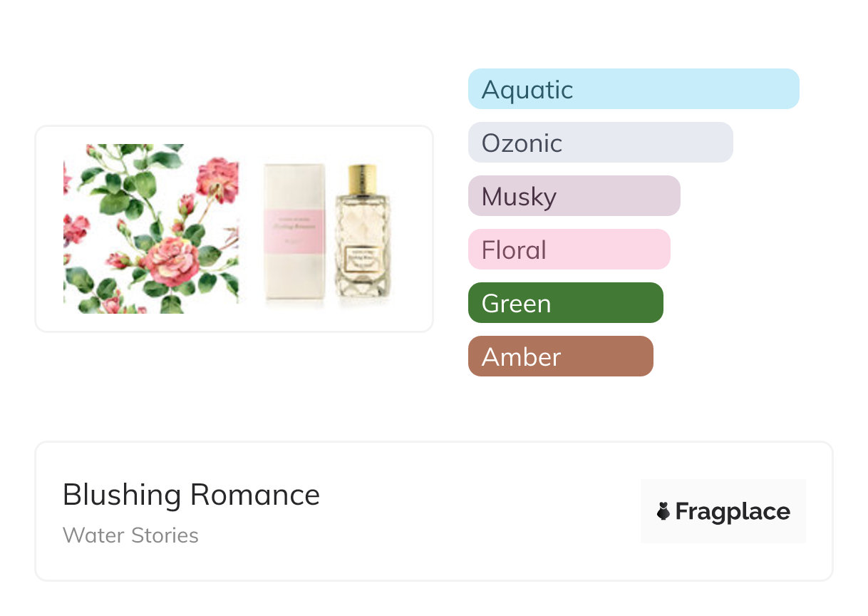This screenshot has width=868, height=616.
Task: Click the Aquatic accord bar
Action: 633,89
